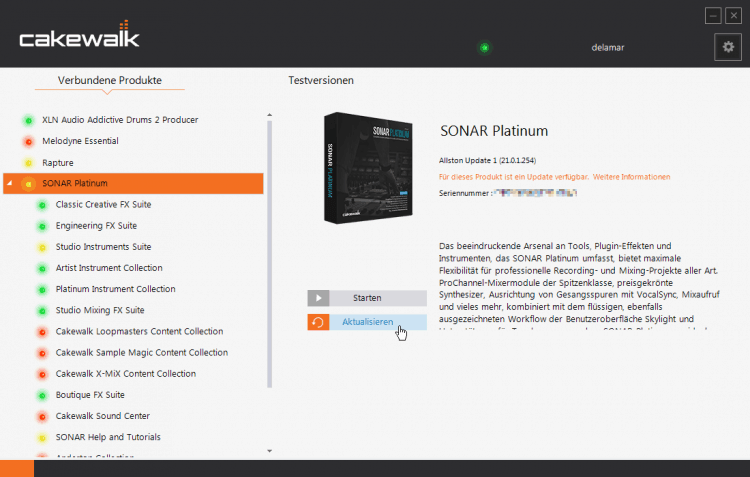Select Studio Mixing FX Suite

100,310
